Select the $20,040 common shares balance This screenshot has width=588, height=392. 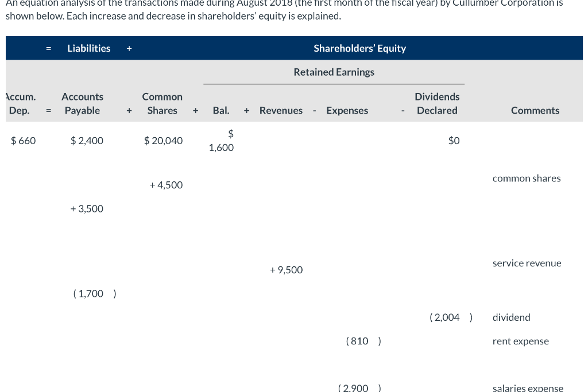(163, 140)
